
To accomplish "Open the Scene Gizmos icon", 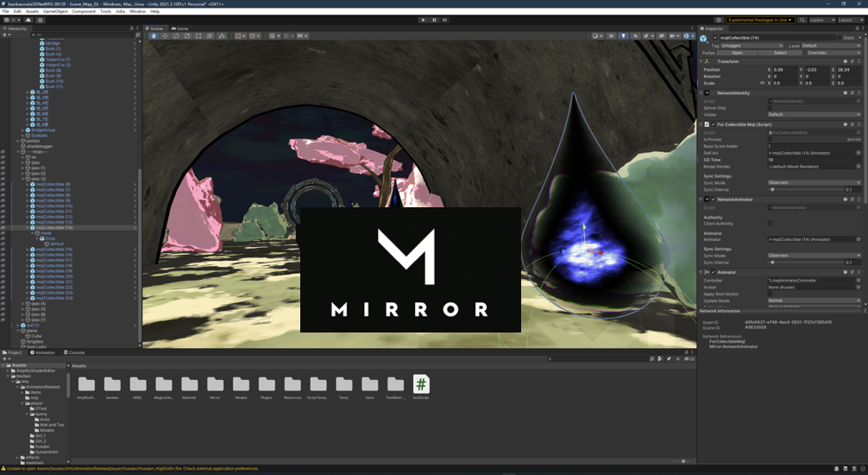I will 687,36.
